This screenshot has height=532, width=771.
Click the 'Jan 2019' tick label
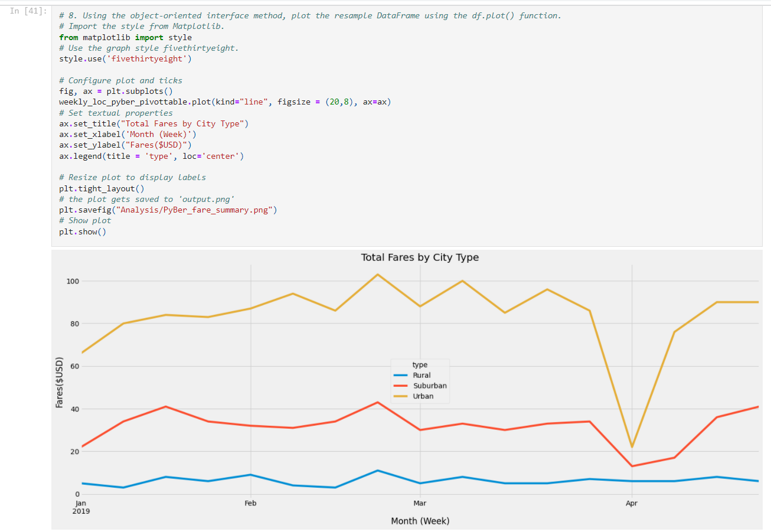(81, 507)
